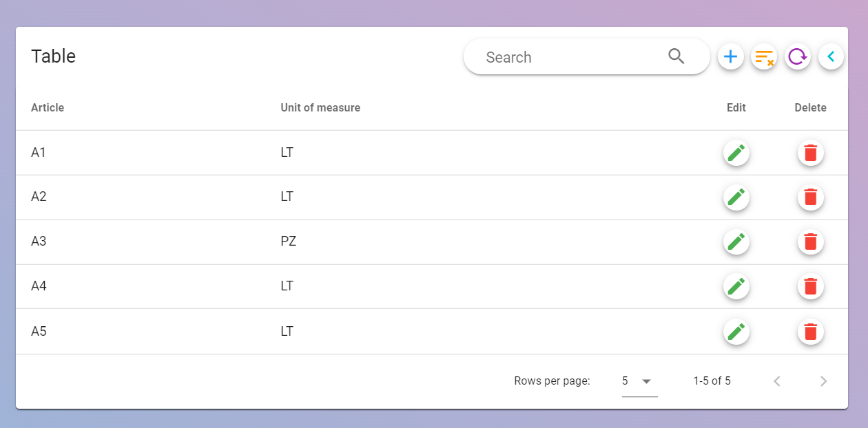Image resolution: width=868 pixels, height=428 pixels.
Task: Delete the A1 row
Action: click(x=811, y=153)
